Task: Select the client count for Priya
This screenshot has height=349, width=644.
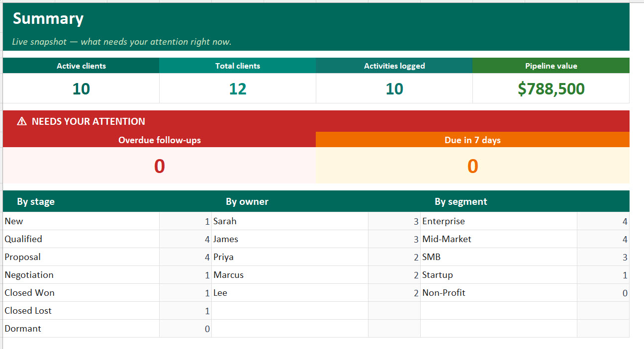Action: click(x=394, y=257)
